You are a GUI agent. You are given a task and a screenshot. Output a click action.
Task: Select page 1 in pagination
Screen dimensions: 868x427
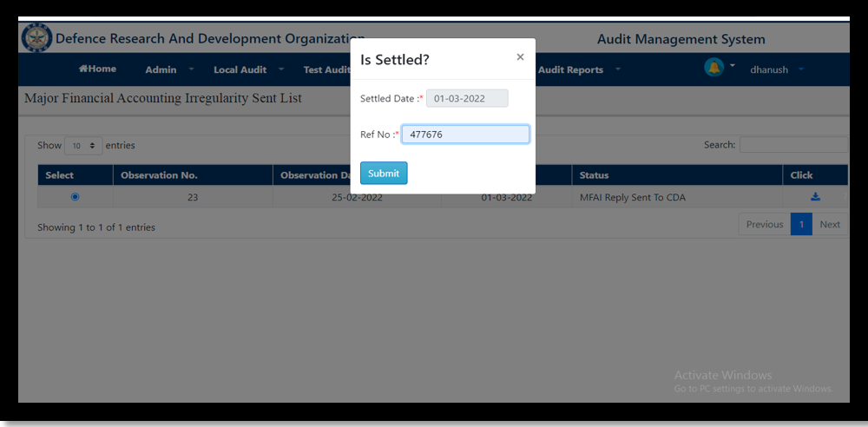[801, 224]
